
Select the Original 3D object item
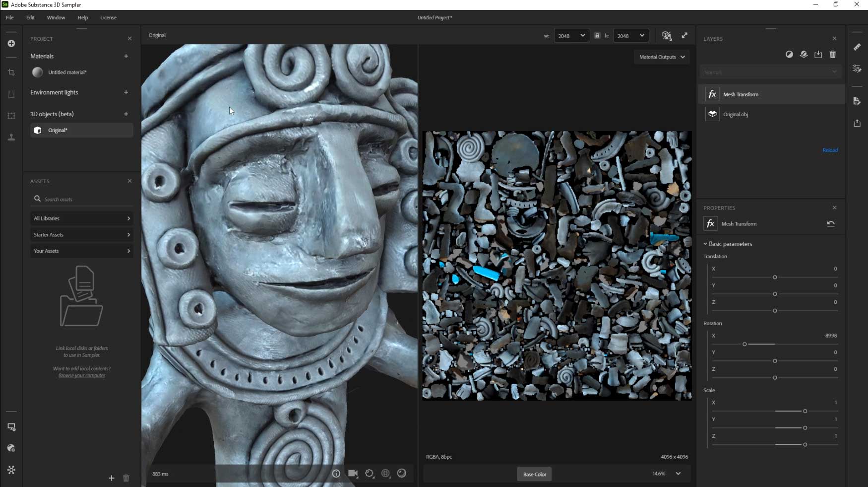coord(82,131)
